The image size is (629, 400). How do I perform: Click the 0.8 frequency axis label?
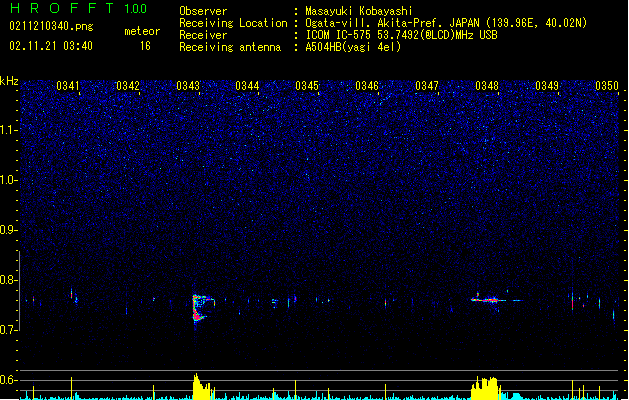coord(8,280)
